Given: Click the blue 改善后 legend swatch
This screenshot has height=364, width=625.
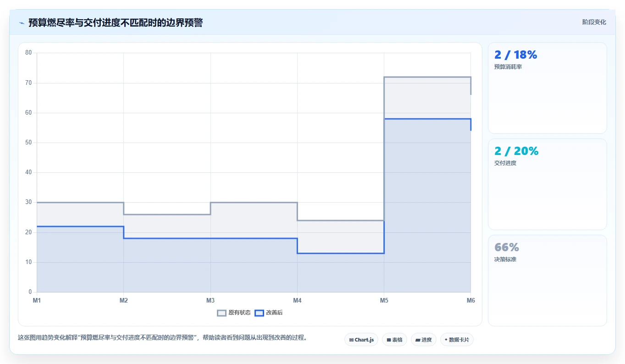Looking at the screenshot, I should click(x=259, y=313).
